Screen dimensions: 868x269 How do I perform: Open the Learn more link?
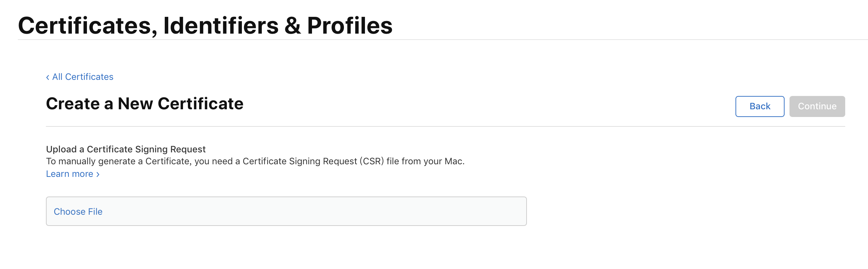coord(70,174)
